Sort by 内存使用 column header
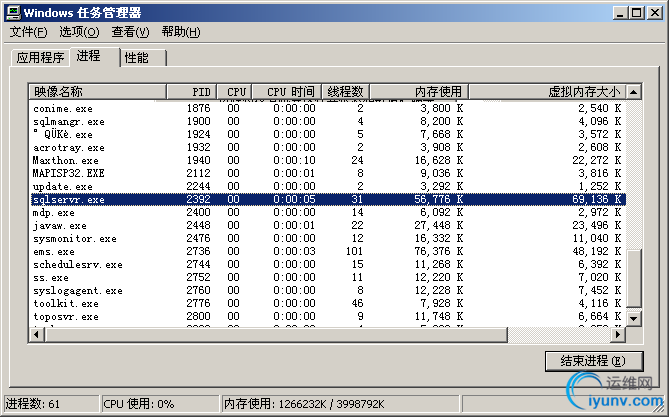The image size is (669, 417). 419,92
